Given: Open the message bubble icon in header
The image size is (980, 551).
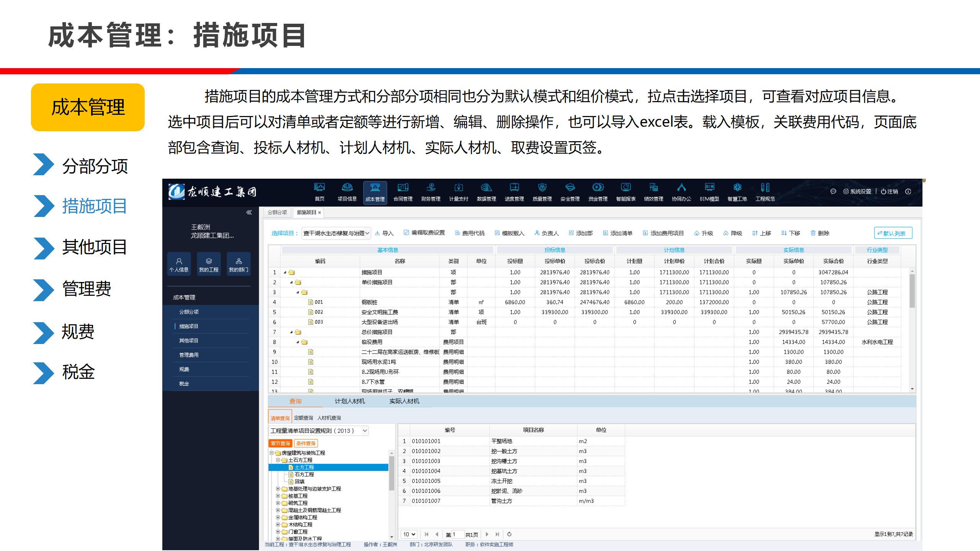Looking at the screenshot, I should tap(833, 191).
